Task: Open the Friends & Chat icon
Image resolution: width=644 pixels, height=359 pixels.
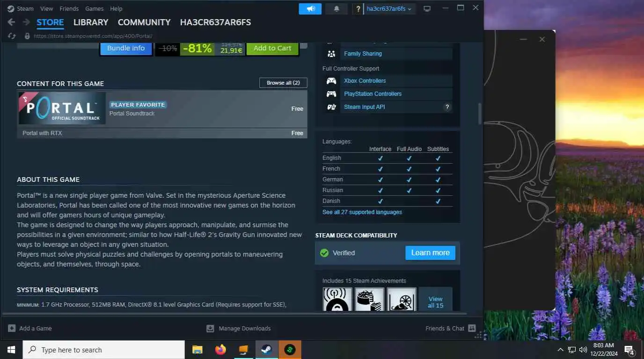Action: point(472,328)
